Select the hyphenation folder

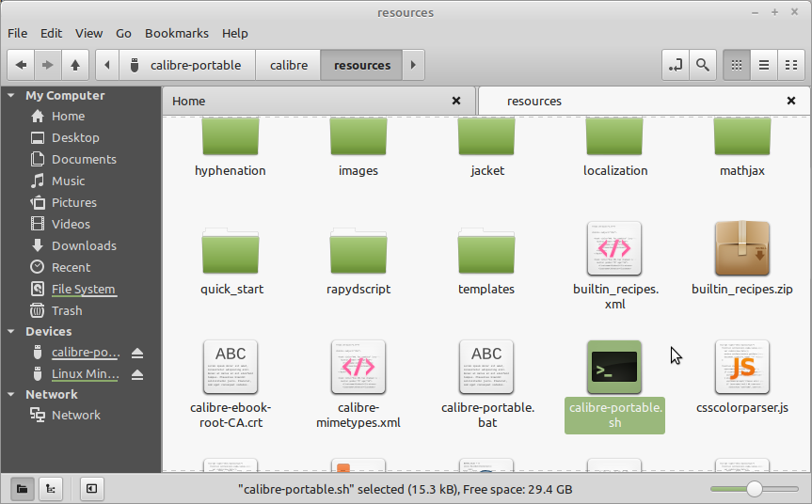coord(231,147)
